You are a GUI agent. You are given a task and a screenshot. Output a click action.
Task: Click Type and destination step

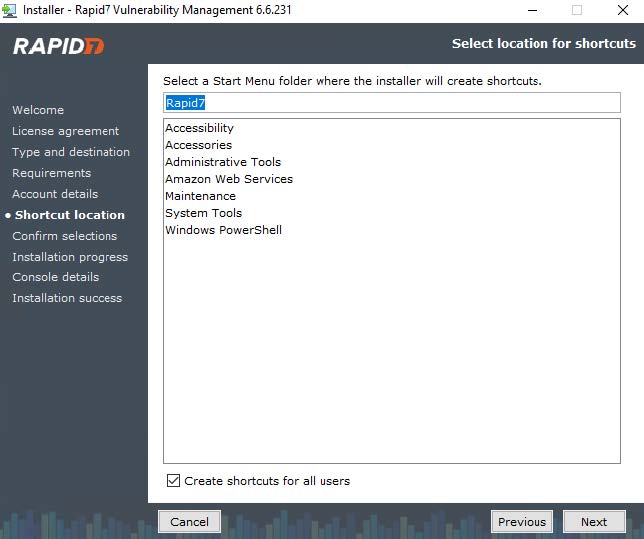click(x=71, y=152)
